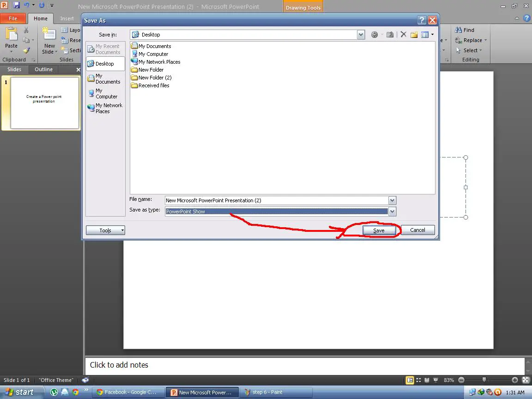Select My Documents in the places bar
The image size is (532, 399).
point(105,79)
